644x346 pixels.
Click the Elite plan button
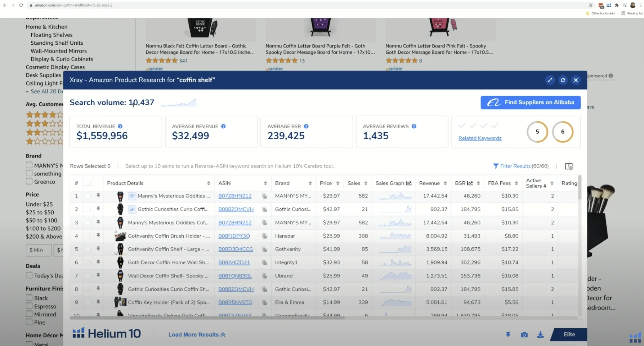coord(569,334)
